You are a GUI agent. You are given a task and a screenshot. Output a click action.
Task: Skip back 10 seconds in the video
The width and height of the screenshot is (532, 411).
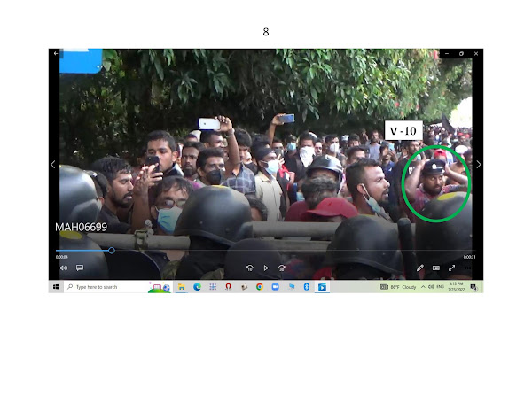250,268
